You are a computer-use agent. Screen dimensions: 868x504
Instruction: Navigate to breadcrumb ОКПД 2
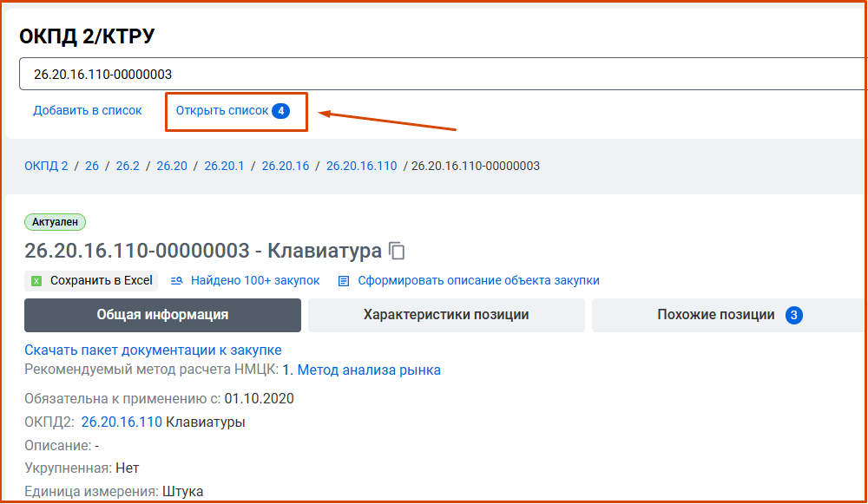(46, 166)
